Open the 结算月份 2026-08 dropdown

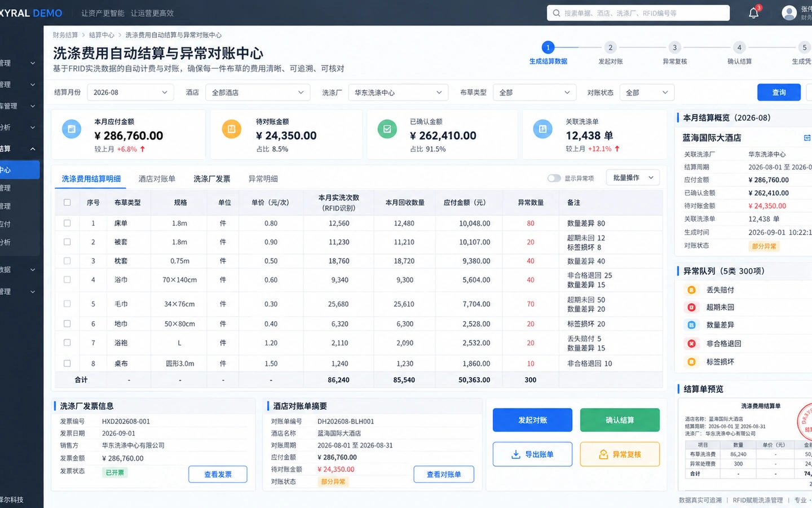click(130, 93)
